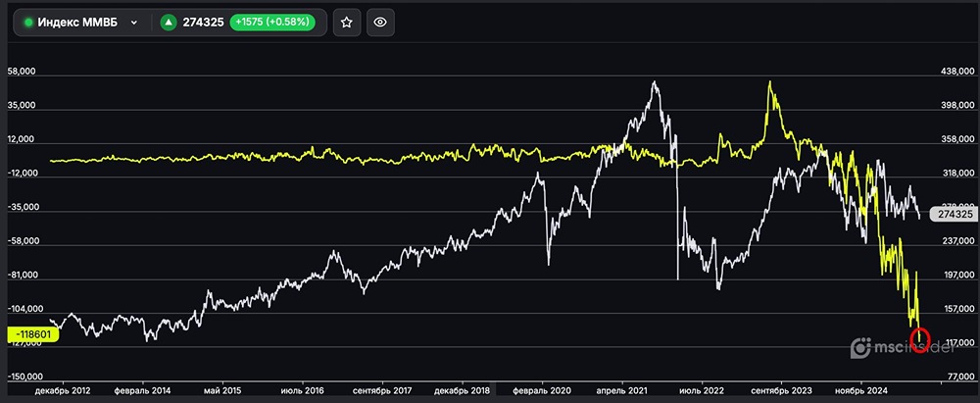Screen dimensions: 980x403
Task: Click the 398,000 right axis value
Action: [x=957, y=106]
